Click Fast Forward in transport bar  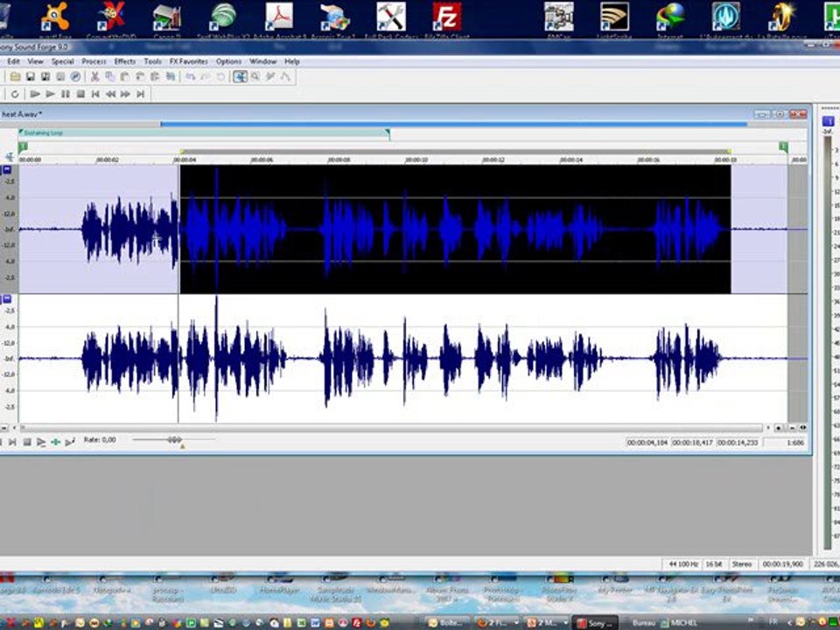point(125,94)
